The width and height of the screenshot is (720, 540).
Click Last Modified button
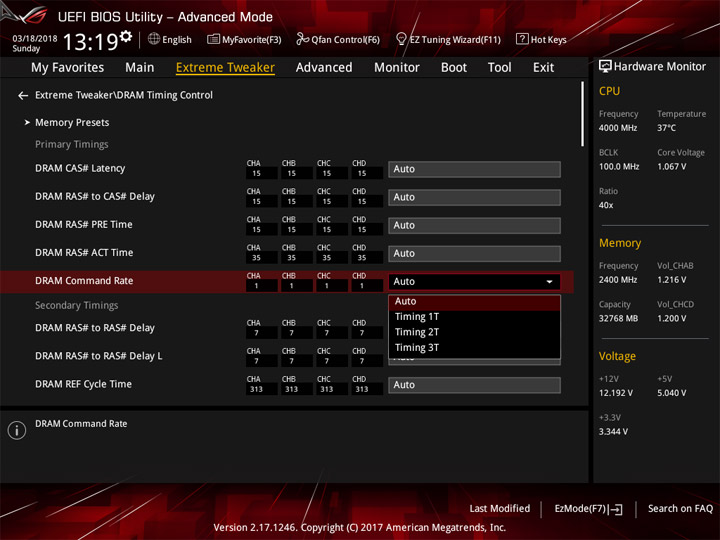pos(500,509)
